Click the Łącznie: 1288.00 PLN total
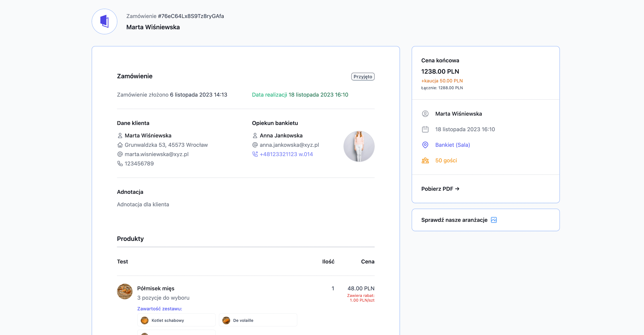The image size is (644, 335). (442, 88)
